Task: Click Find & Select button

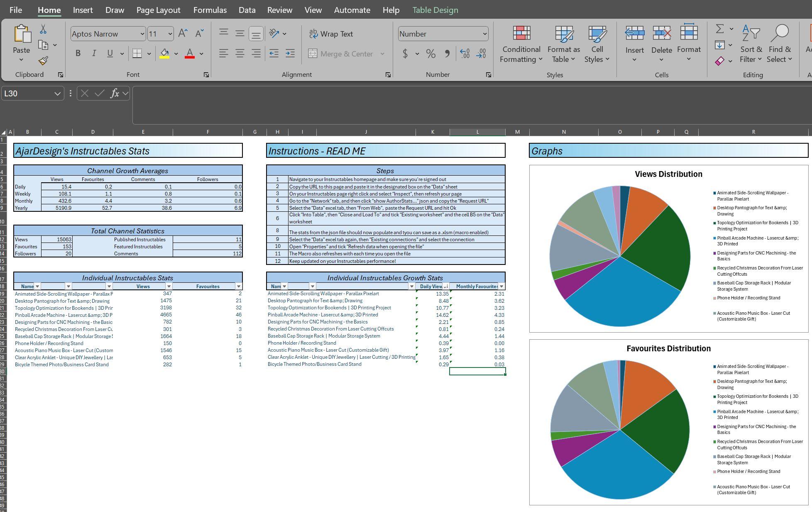Action: (x=780, y=44)
